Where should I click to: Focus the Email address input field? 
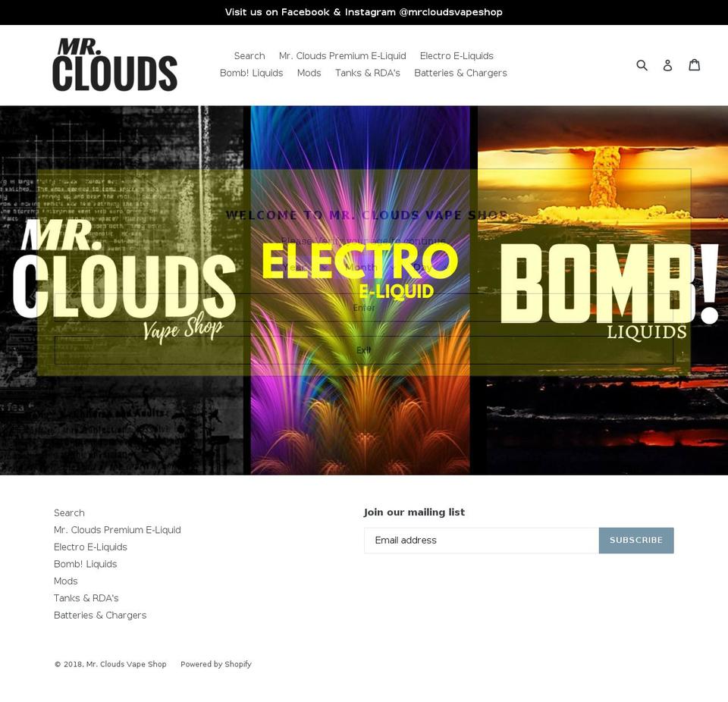coord(482,541)
